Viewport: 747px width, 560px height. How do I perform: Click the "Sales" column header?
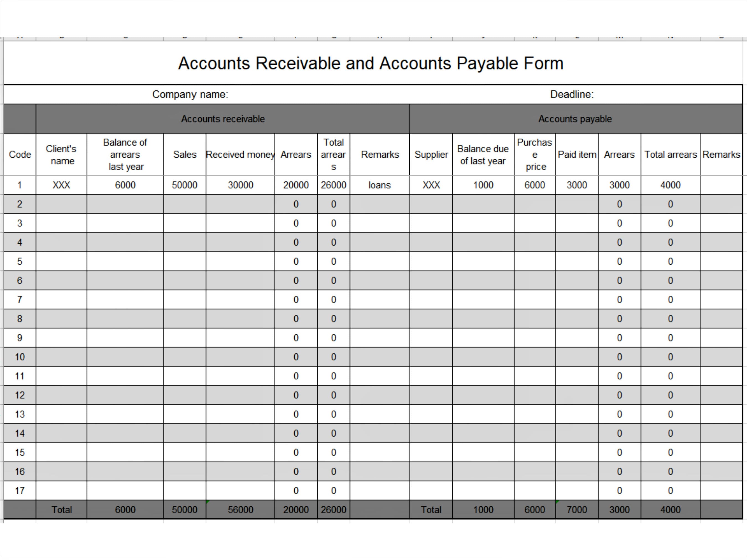184,154
